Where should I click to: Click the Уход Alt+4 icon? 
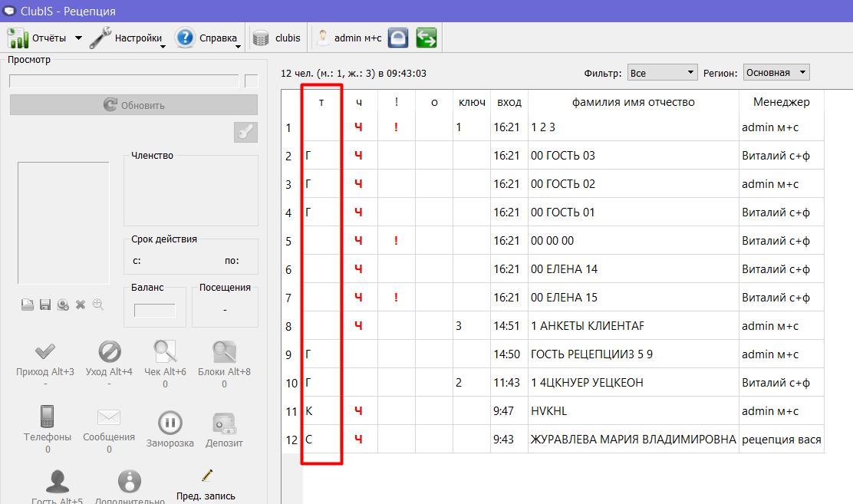(110, 351)
